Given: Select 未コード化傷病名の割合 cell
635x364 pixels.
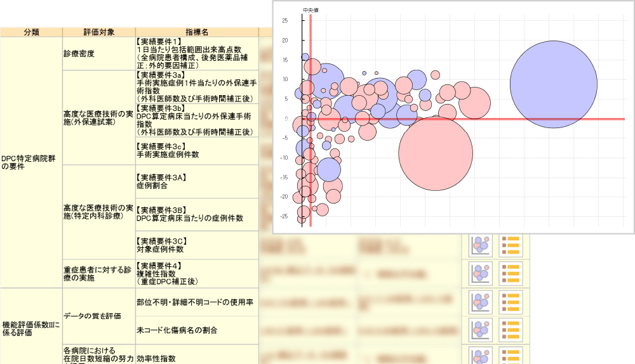Looking at the screenshot, I should click(x=197, y=330).
